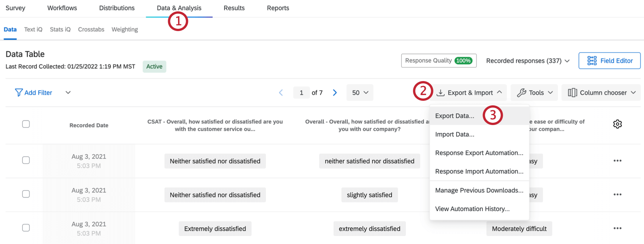Open the Column chooser
The width and height of the screenshot is (644, 244).
click(x=601, y=92)
